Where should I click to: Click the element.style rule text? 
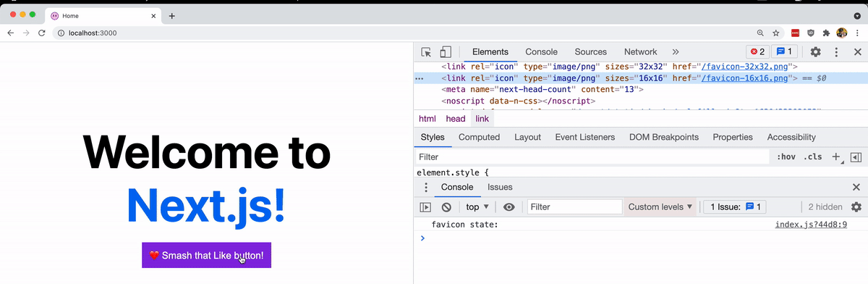(453, 173)
